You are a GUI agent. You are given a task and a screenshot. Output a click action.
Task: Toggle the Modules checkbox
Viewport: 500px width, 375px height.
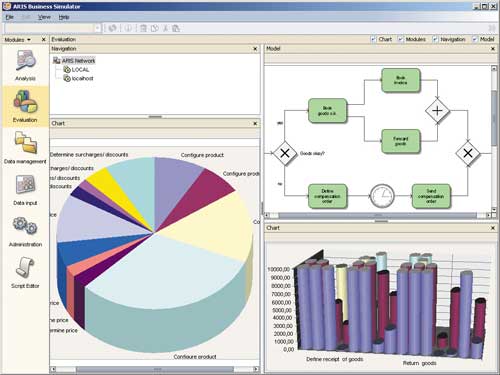point(401,39)
